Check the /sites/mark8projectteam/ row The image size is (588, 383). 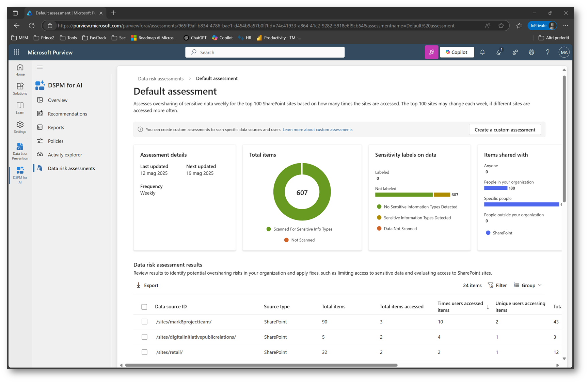point(144,322)
